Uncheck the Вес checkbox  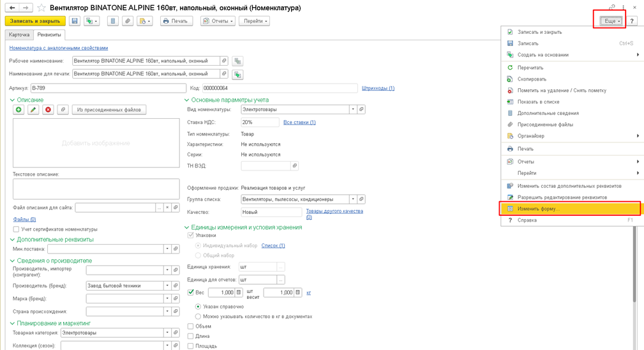(x=190, y=293)
